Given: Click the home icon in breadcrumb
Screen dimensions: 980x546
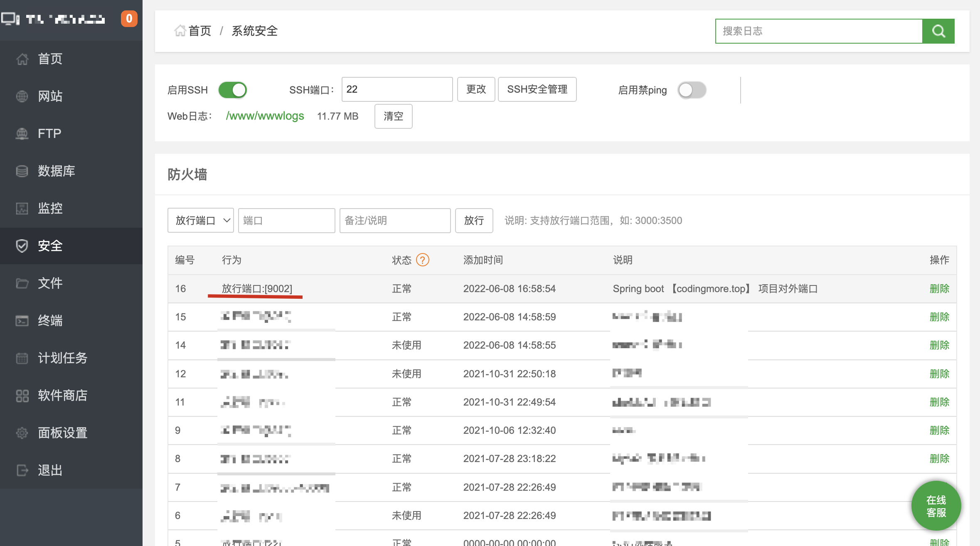Looking at the screenshot, I should 180,31.
